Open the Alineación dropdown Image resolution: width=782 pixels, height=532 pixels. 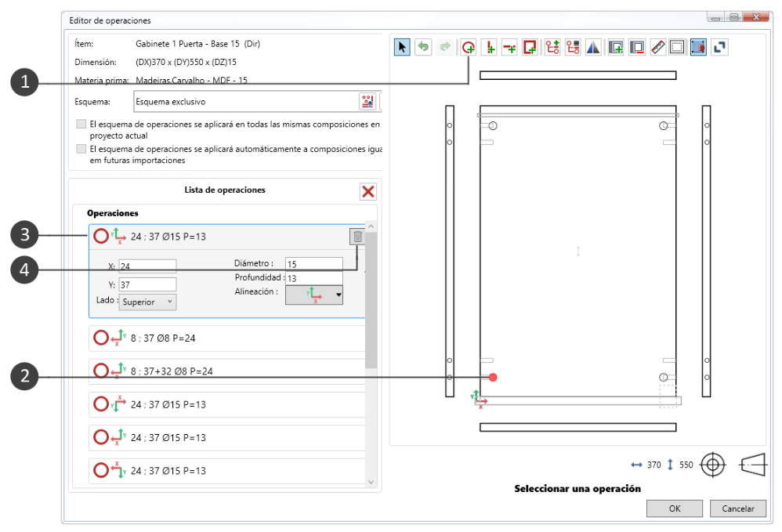[313, 294]
